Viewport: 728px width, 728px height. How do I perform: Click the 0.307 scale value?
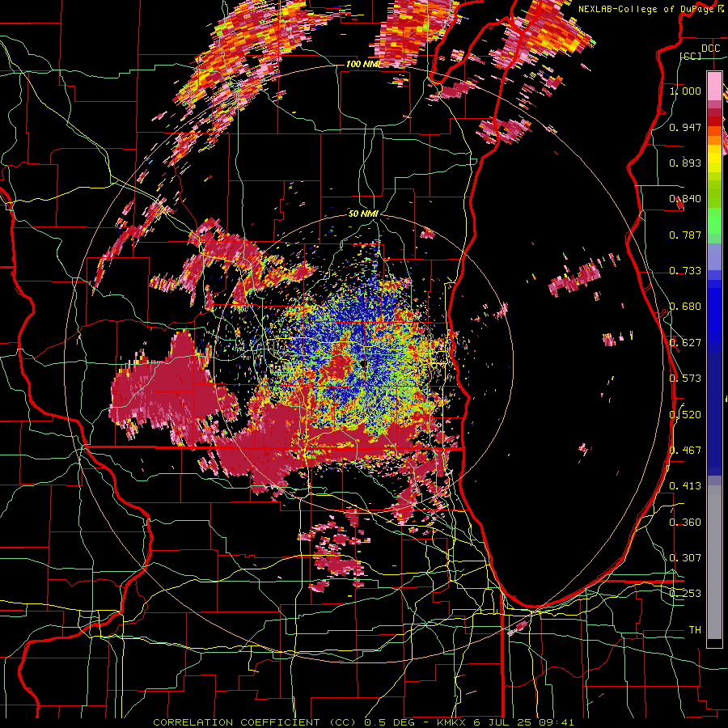click(685, 558)
